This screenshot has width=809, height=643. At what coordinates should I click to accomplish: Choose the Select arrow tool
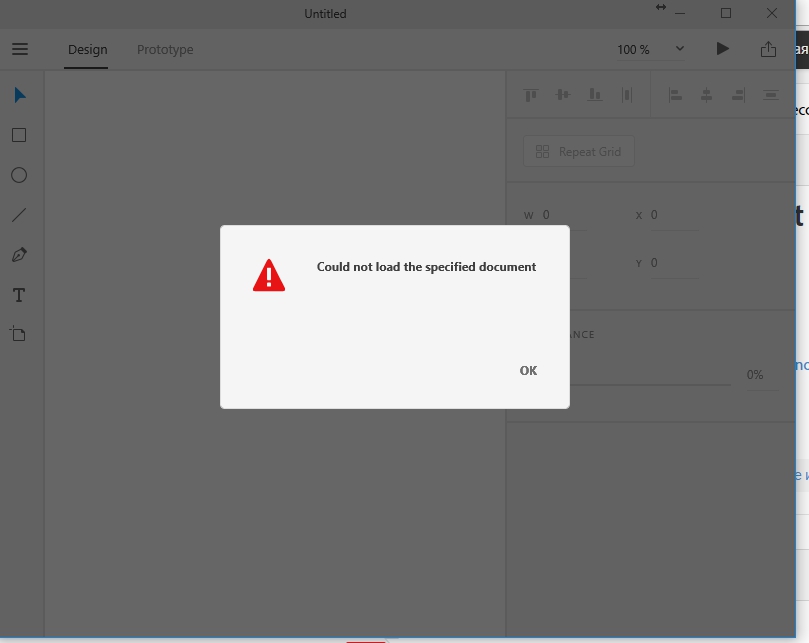(19, 95)
